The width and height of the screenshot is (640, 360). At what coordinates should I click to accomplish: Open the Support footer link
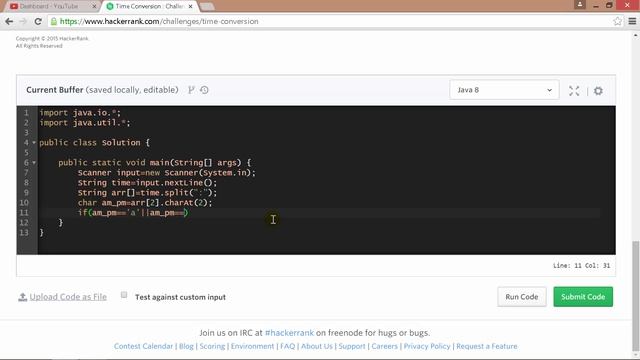pyautogui.click(x=352, y=346)
